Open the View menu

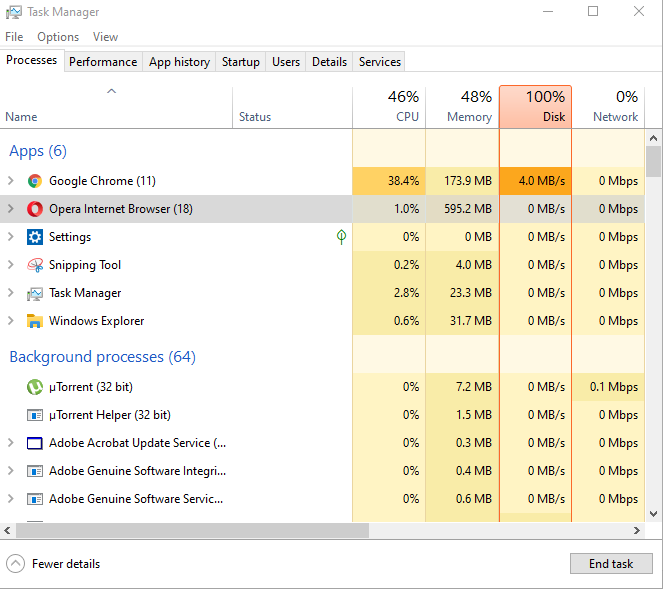[105, 37]
